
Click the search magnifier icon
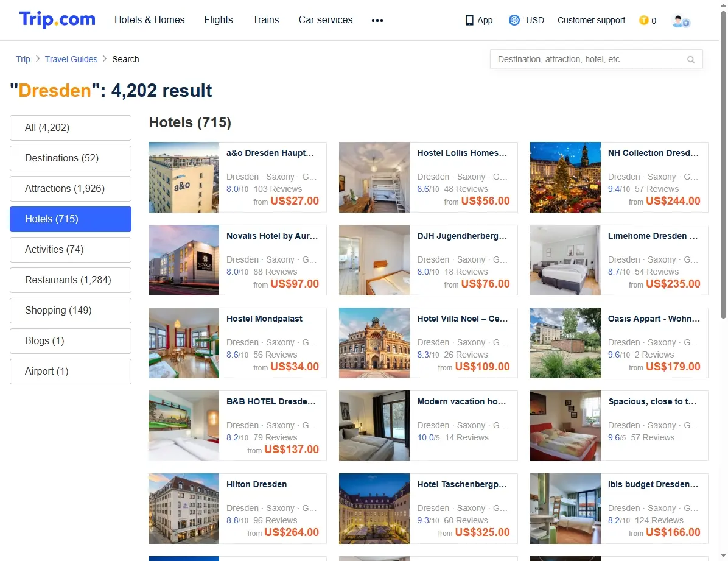click(690, 60)
